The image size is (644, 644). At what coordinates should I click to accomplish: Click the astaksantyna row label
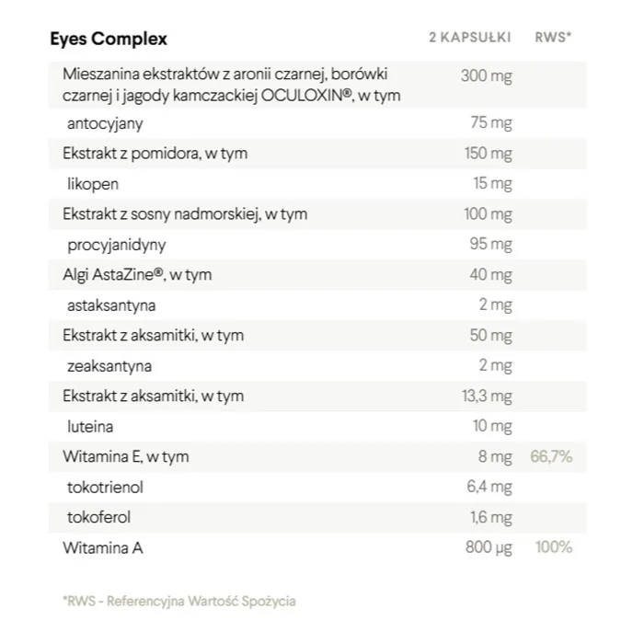coord(111,305)
